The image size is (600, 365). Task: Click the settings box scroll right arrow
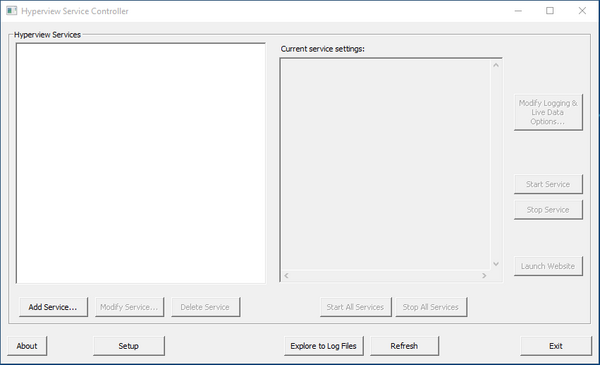click(484, 275)
